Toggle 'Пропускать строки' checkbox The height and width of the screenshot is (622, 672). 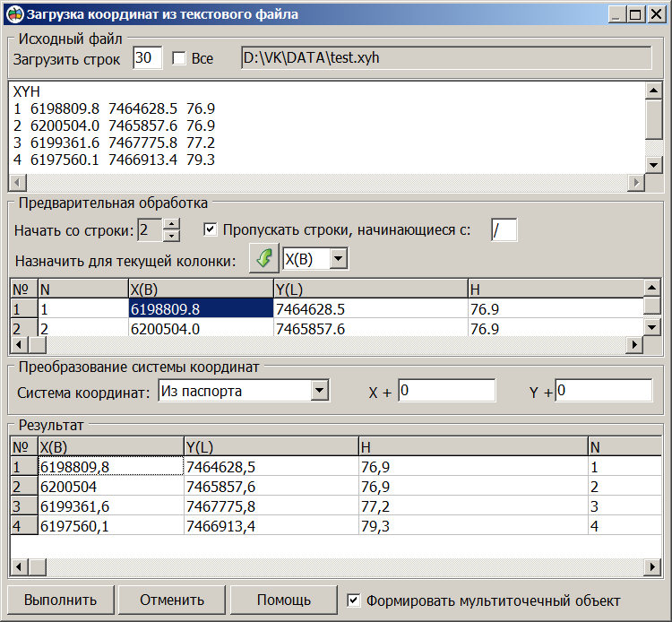[x=211, y=229]
